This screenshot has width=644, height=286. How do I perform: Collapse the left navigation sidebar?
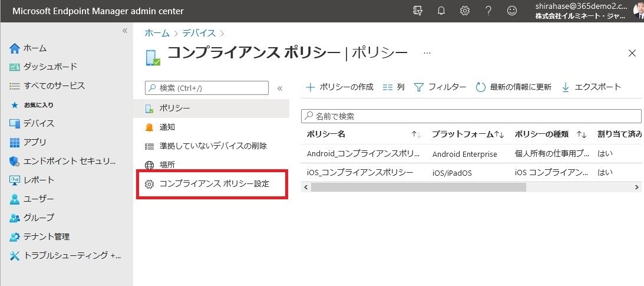click(125, 31)
